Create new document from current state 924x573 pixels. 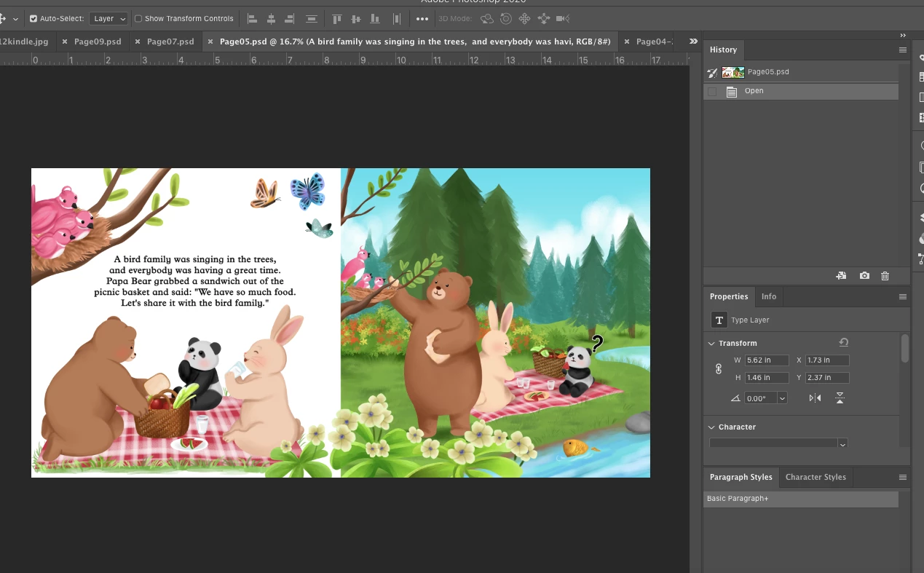[841, 276]
